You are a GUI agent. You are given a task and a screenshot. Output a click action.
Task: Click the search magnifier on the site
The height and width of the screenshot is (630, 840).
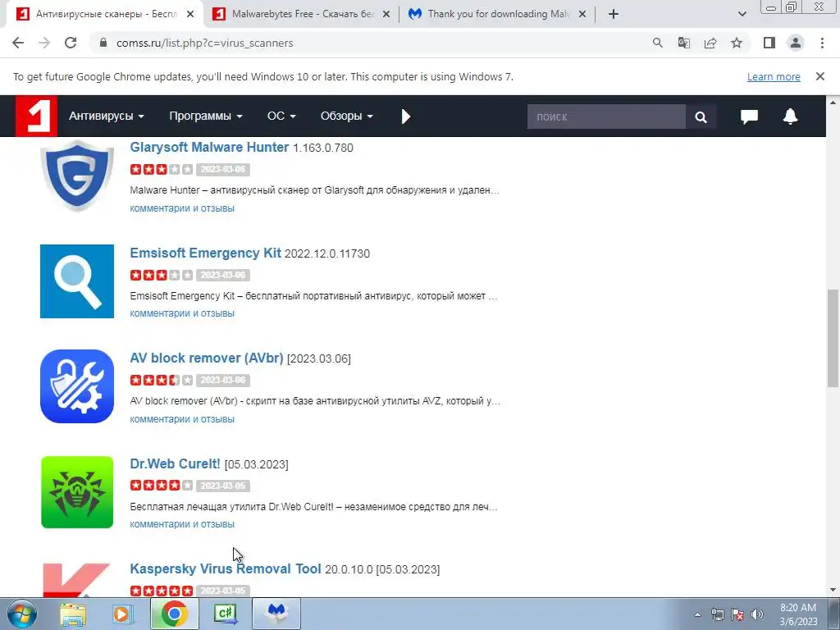[701, 116]
